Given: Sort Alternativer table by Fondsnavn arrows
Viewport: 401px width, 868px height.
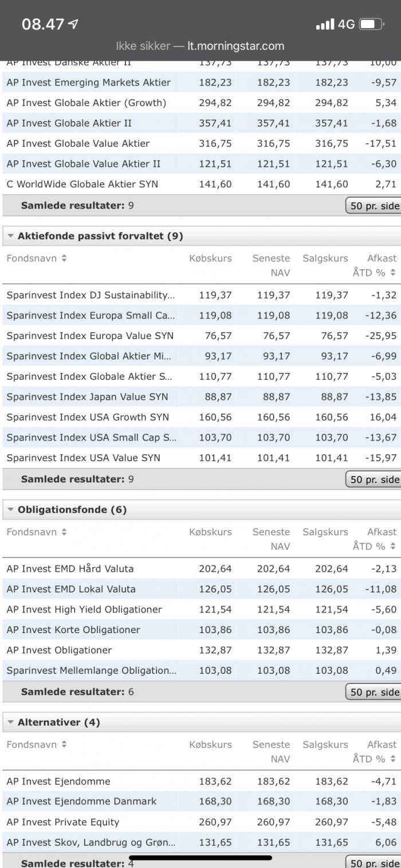Looking at the screenshot, I should coord(64,744).
